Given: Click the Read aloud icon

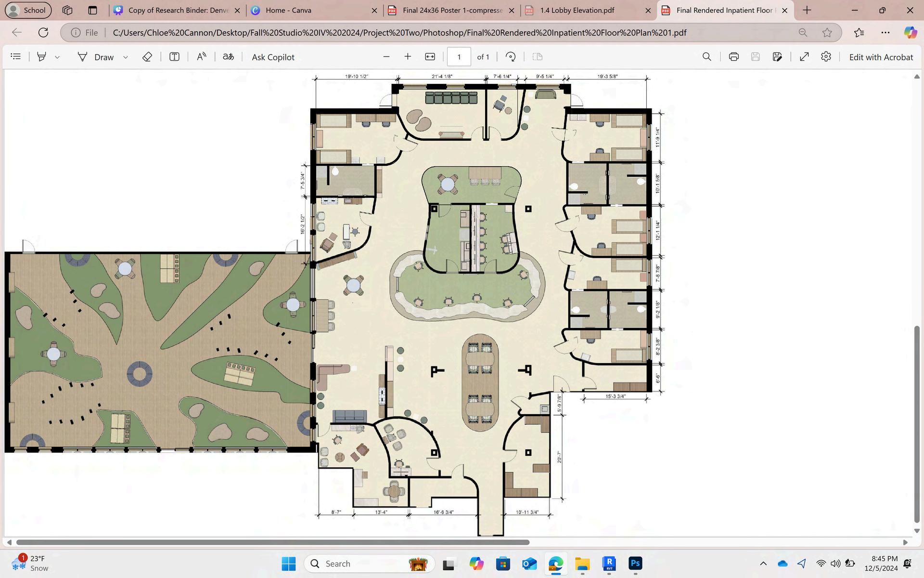Looking at the screenshot, I should coord(202,57).
